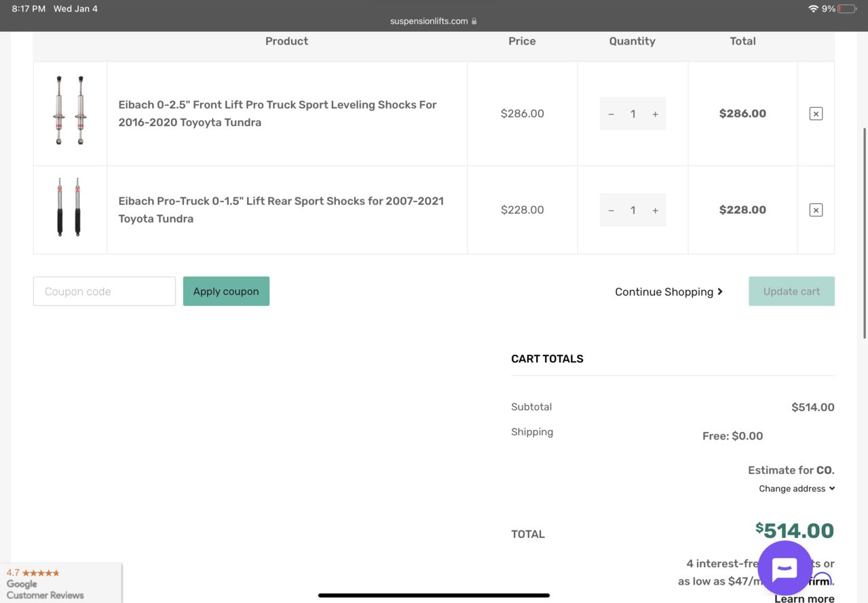The height and width of the screenshot is (603, 868).
Task: Click the Update cart button
Action: [x=791, y=291]
